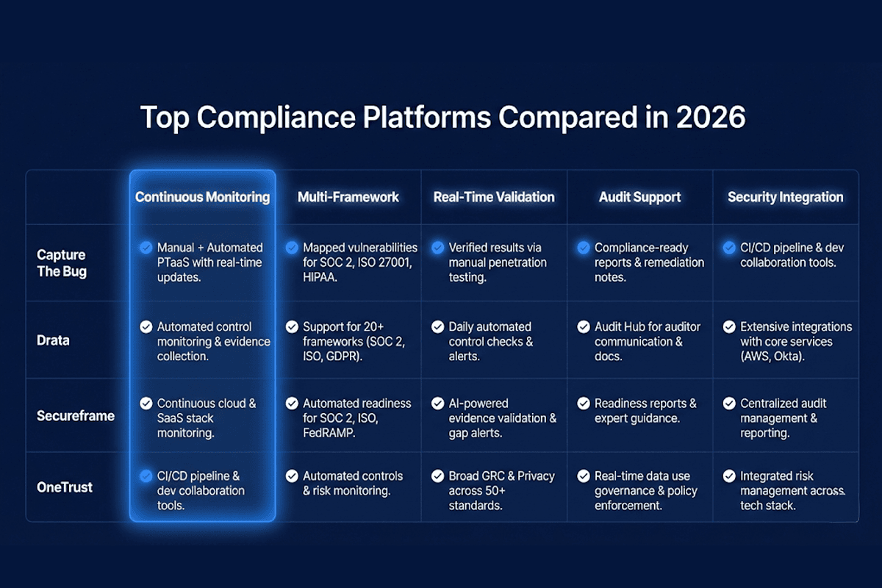The height and width of the screenshot is (588, 882).
Task: Select the 'Audit Support' column header
Action: (639, 197)
